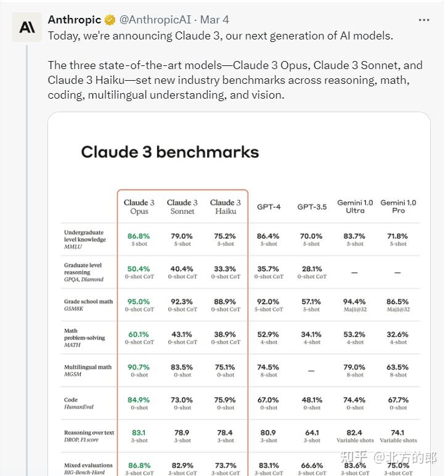
Task: Click the Undergraduate level knowledge MMLU row label
Action: [85, 240]
